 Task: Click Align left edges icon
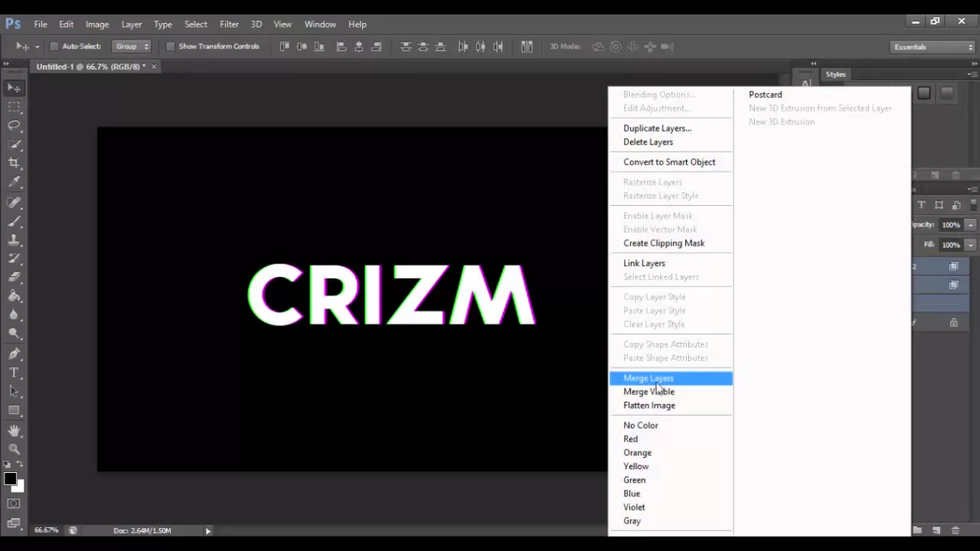[341, 47]
